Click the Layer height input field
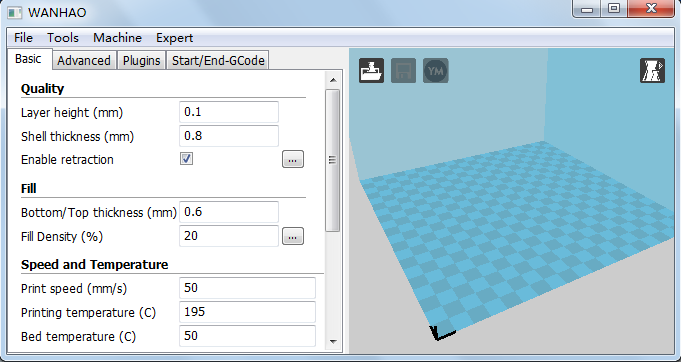 pos(229,112)
